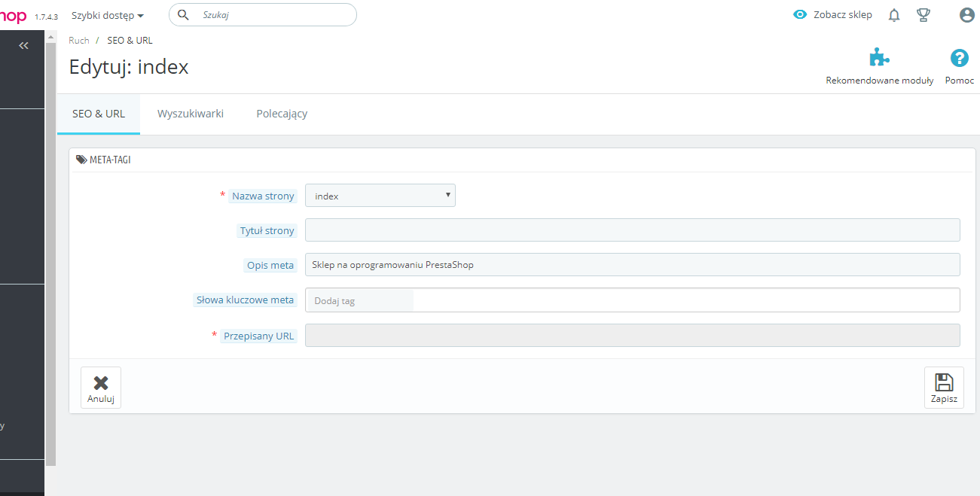Expand Szybki dostęp dropdown
Screen dimensions: 980x496
(x=108, y=15)
